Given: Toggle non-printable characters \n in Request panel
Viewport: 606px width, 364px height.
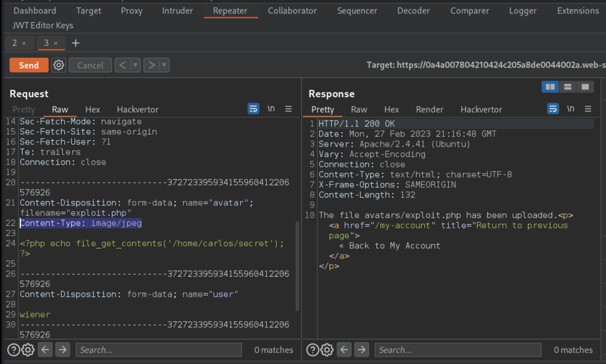Looking at the screenshot, I should [271, 109].
